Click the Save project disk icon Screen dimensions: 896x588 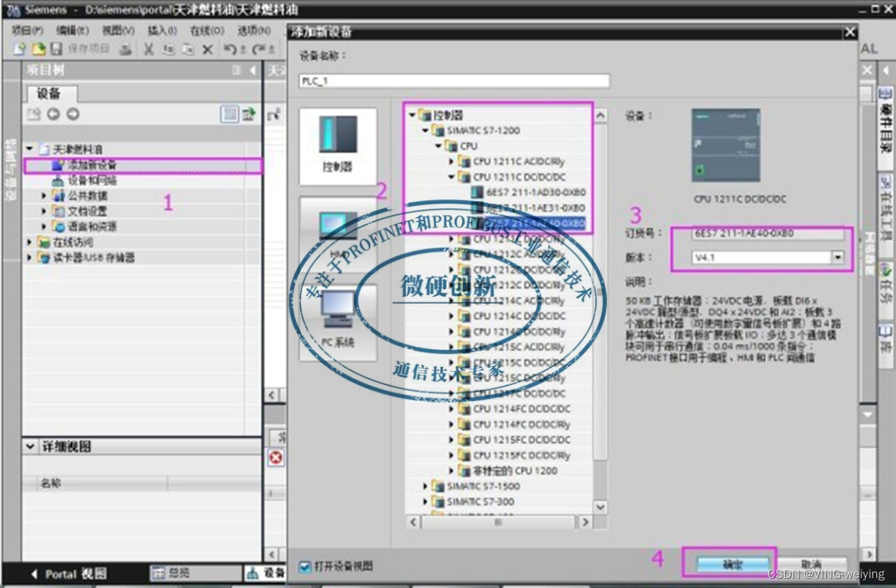click(57, 49)
